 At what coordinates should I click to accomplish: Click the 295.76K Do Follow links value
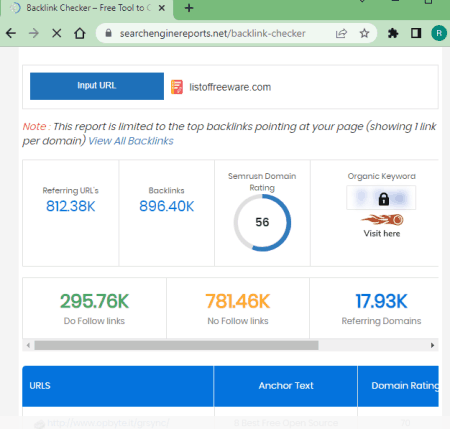point(94,301)
